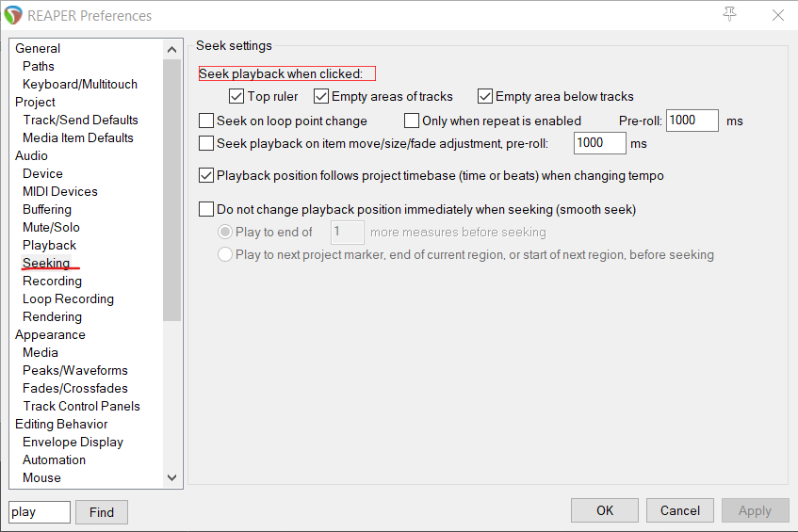Enable Seek on loop point change
The width and height of the screenshot is (798, 532).
206,121
